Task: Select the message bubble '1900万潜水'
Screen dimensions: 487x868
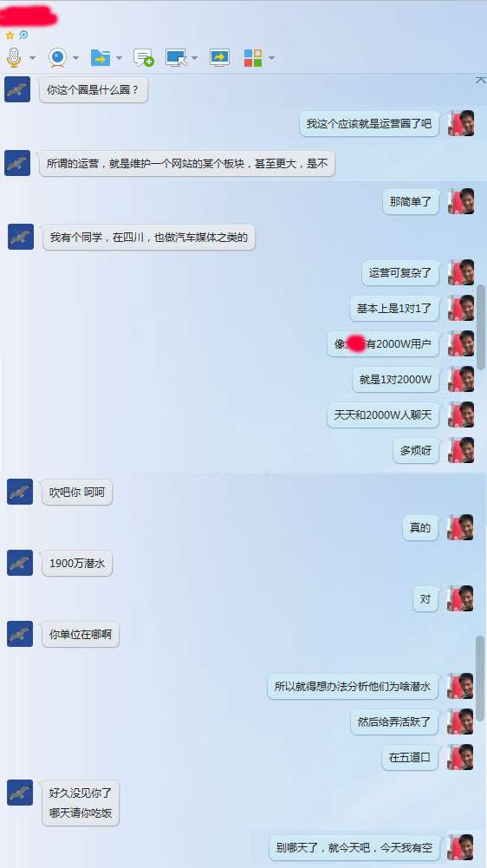Action: tap(77, 564)
